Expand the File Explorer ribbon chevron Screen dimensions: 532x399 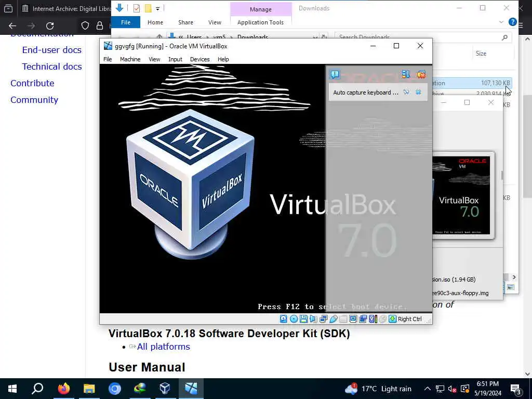tap(501, 22)
